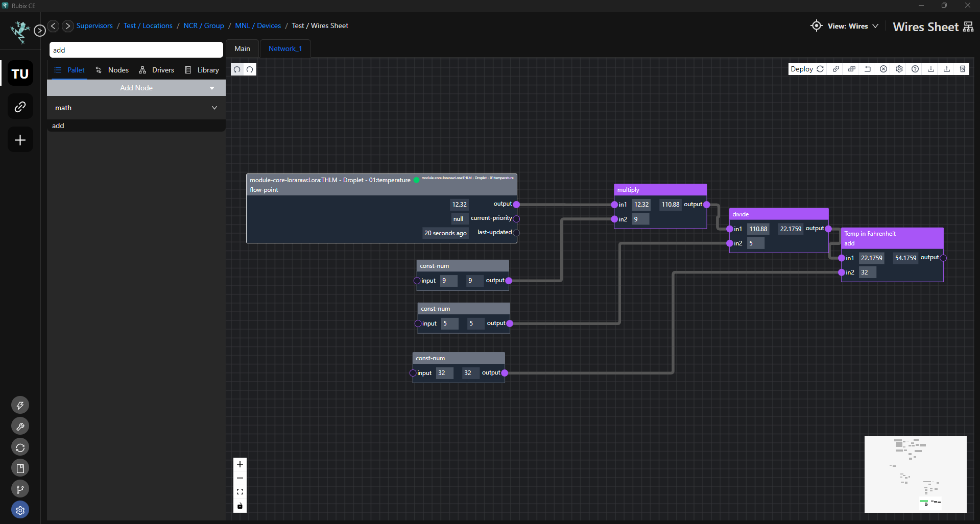980x524 pixels.
Task: Click input field of const-num with 9
Action: [448, 281]
